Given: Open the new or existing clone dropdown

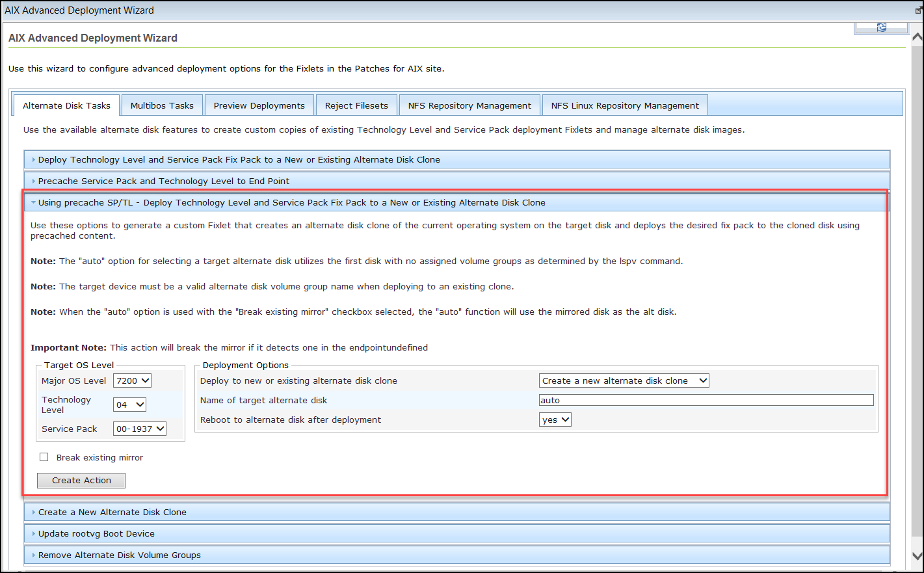Looking at the screenshot, I should click(624, 380).
